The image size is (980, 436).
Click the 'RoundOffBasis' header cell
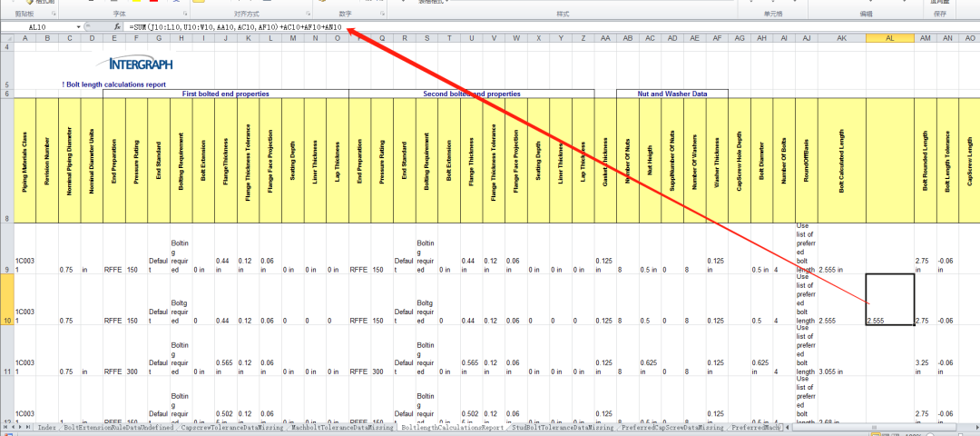[807, 160]
